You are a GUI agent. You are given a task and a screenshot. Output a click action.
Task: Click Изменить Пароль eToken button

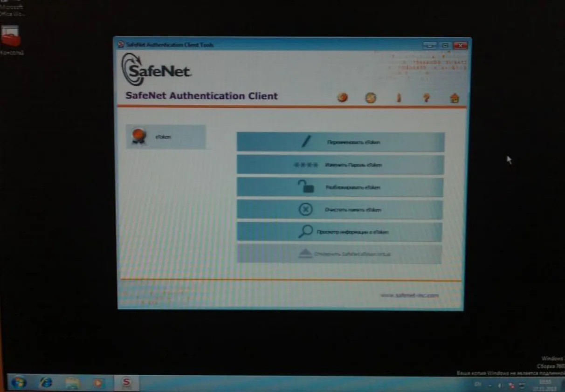(x=340, y=165)
